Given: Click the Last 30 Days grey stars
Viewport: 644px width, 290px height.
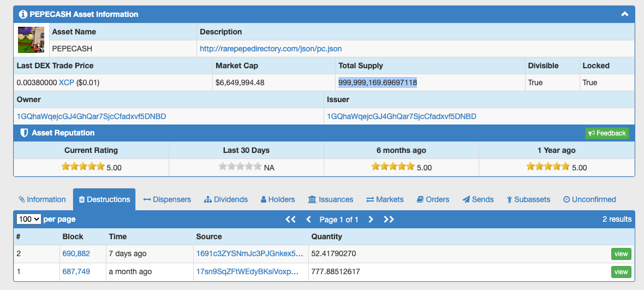Looking at the screenshot, I should click(x=240, y=167).
